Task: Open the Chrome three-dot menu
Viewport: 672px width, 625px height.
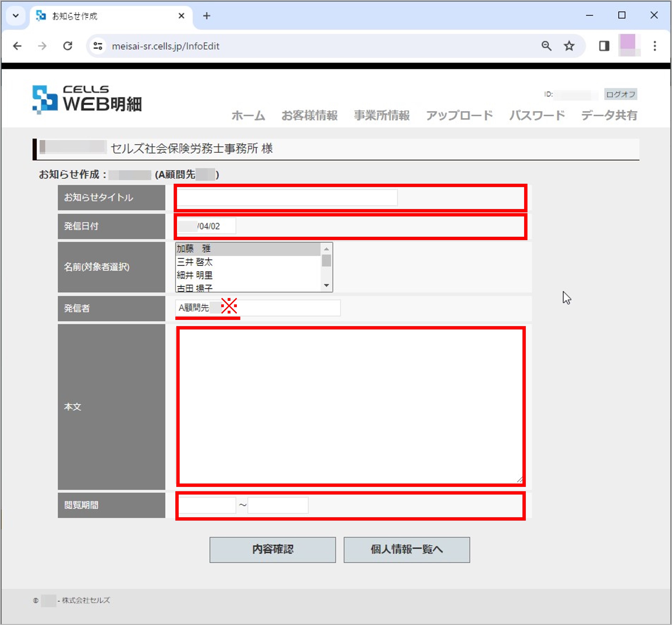Action: tap(655, 46)
